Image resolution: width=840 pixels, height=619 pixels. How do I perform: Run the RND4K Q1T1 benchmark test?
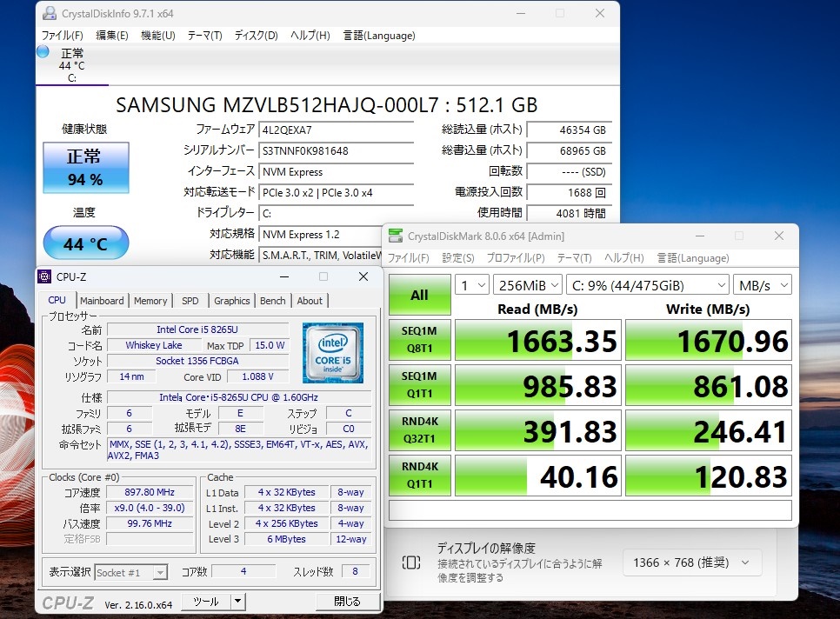[x=419, y=475]
